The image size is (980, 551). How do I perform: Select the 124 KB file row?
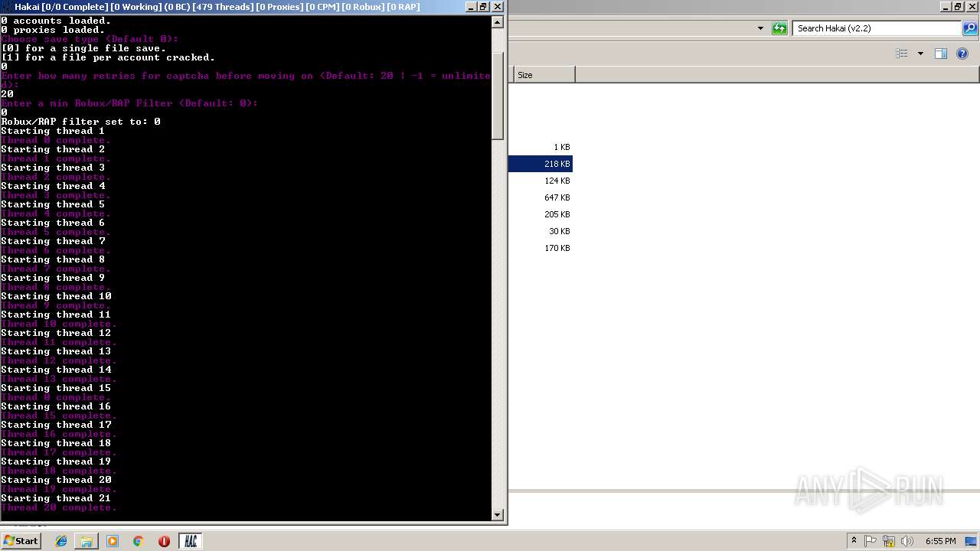[541, 181]
